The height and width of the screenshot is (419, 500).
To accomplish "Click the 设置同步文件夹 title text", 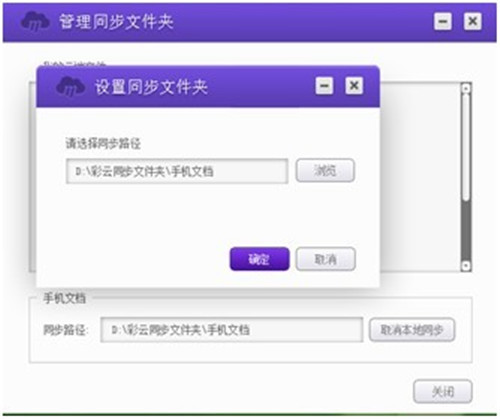I will tap(151, 87).
